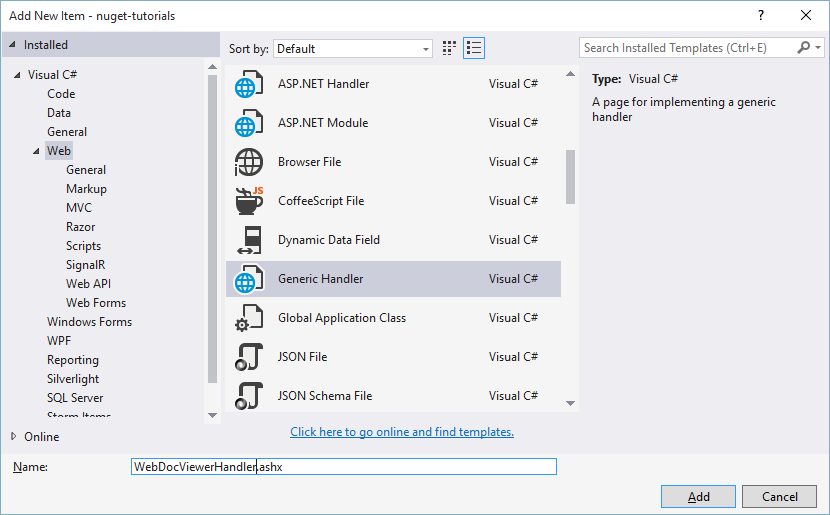Viewport: 830px width, 515px height.
Task: Select the SQL Server category
Action: [x=75, y=398]
